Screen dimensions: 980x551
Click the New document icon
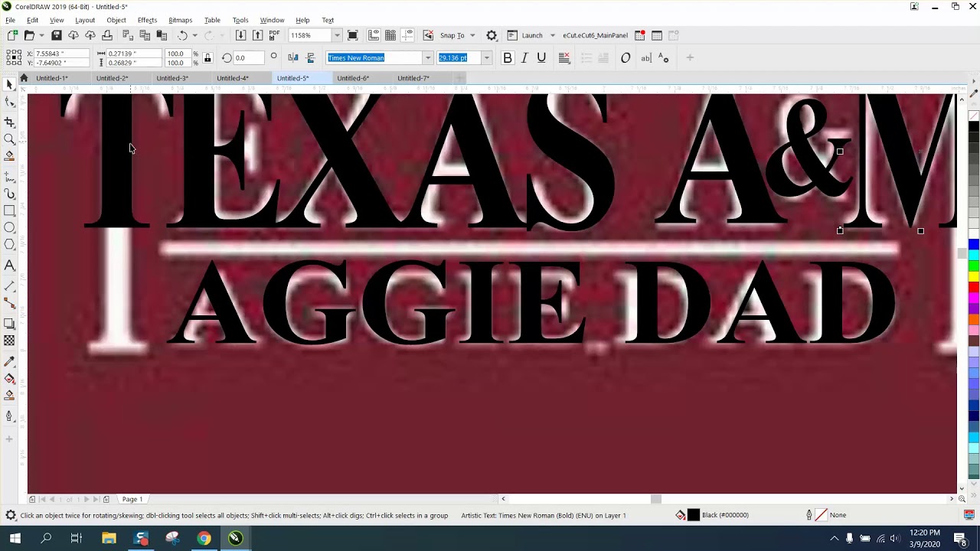12,35
